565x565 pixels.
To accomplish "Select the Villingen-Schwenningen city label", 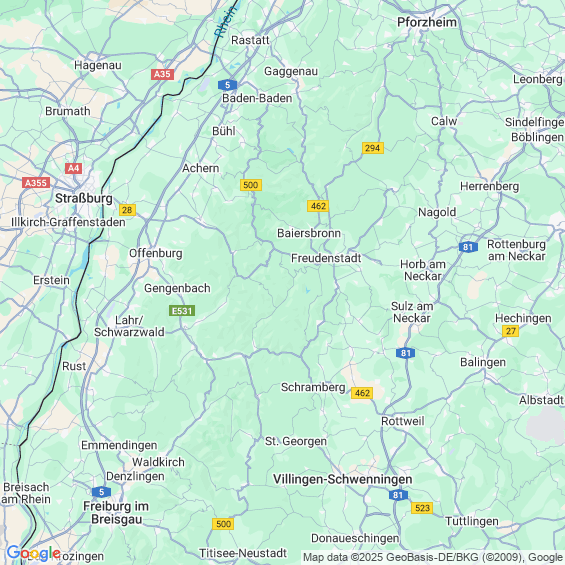I will pos(343,479).
